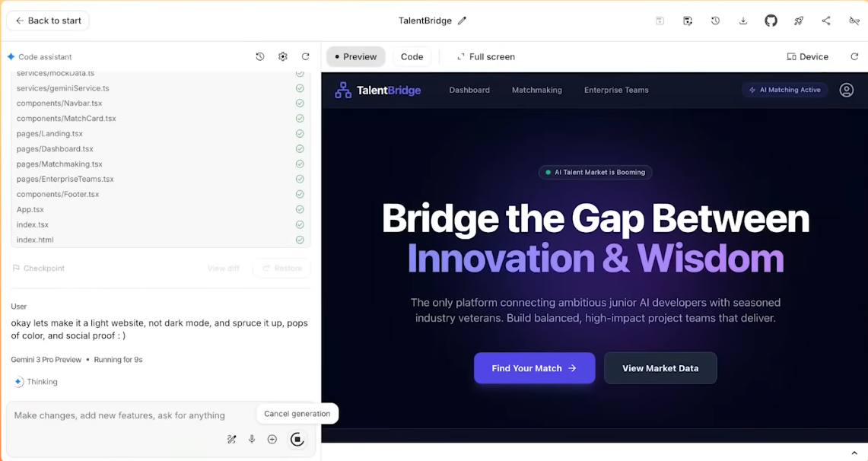Image resolution: width=868 pixels, height=461 pixels.
Task: Click the history clock icon in Code assistant header
Action: [260, 56]
